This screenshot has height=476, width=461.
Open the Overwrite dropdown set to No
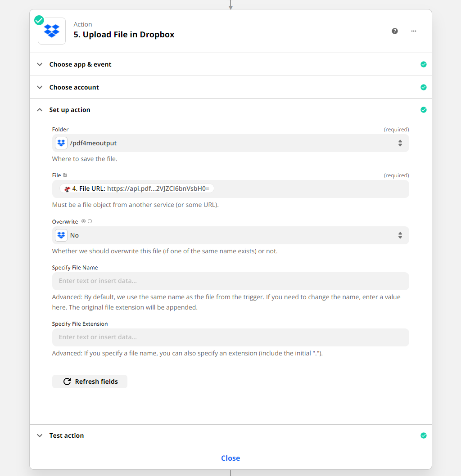coord(230,235)
